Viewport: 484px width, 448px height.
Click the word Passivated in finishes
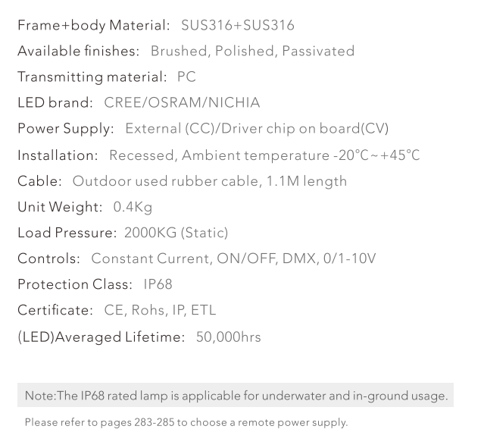[318, 52]
